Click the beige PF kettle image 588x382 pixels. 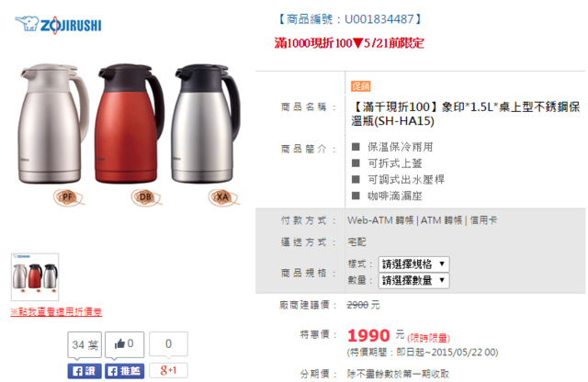coord(53,123)
